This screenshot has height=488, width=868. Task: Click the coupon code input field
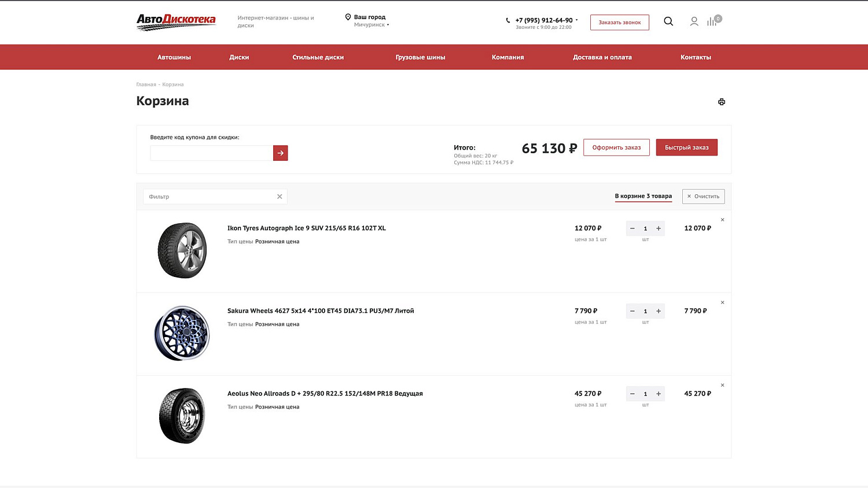(211, 153)
